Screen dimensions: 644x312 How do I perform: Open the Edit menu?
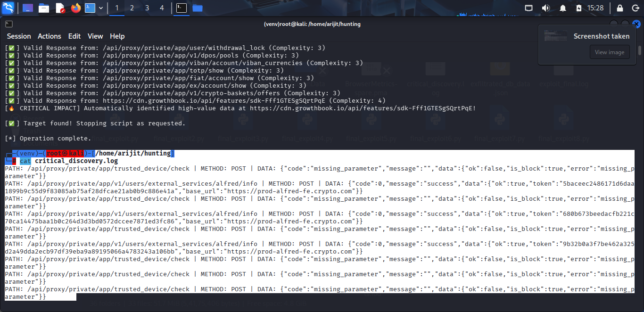(74, 36)
